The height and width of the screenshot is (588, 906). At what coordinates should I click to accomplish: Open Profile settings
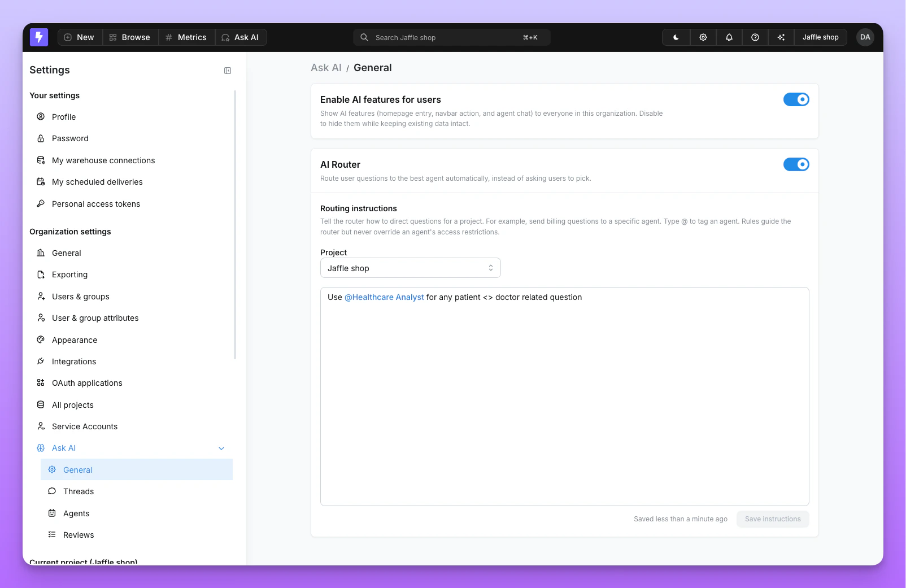[x=131, y=117]
